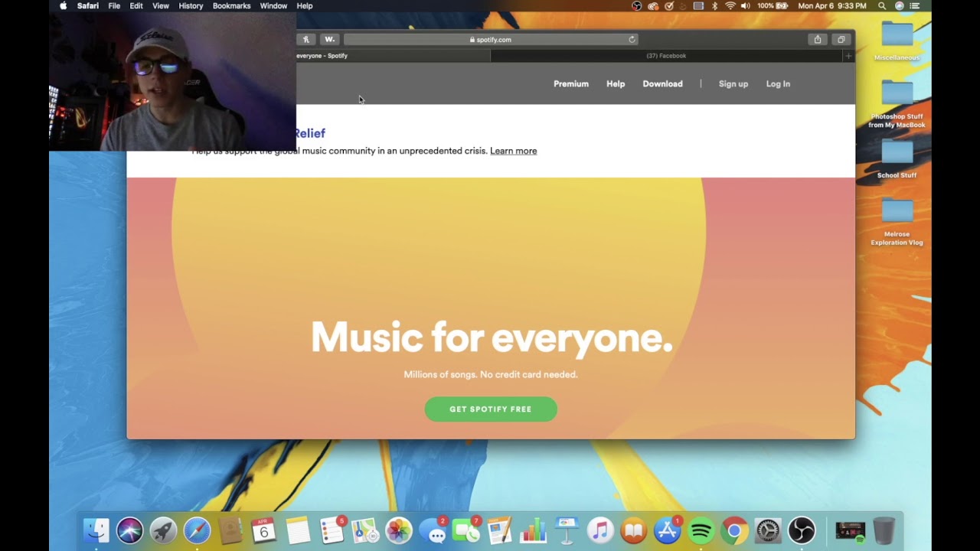Screen dimensions: 980x551
Task: Open Bookmarks menu
Action: point(231,5)
